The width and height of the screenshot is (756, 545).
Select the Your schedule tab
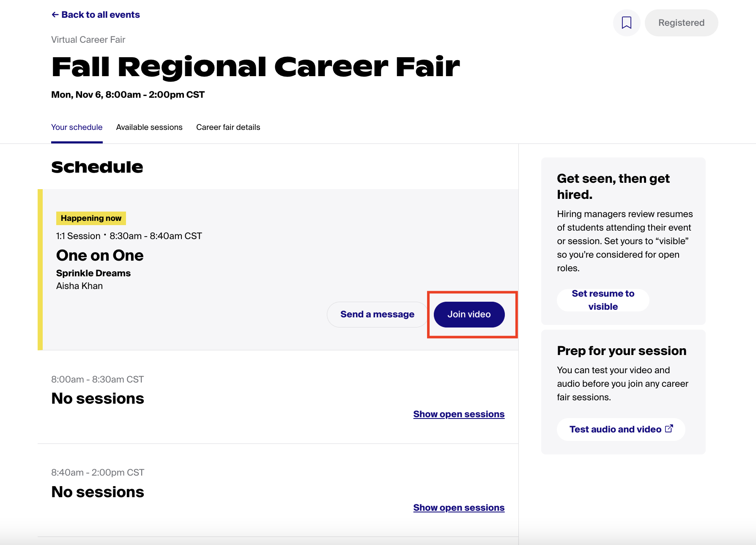[77, 127]
